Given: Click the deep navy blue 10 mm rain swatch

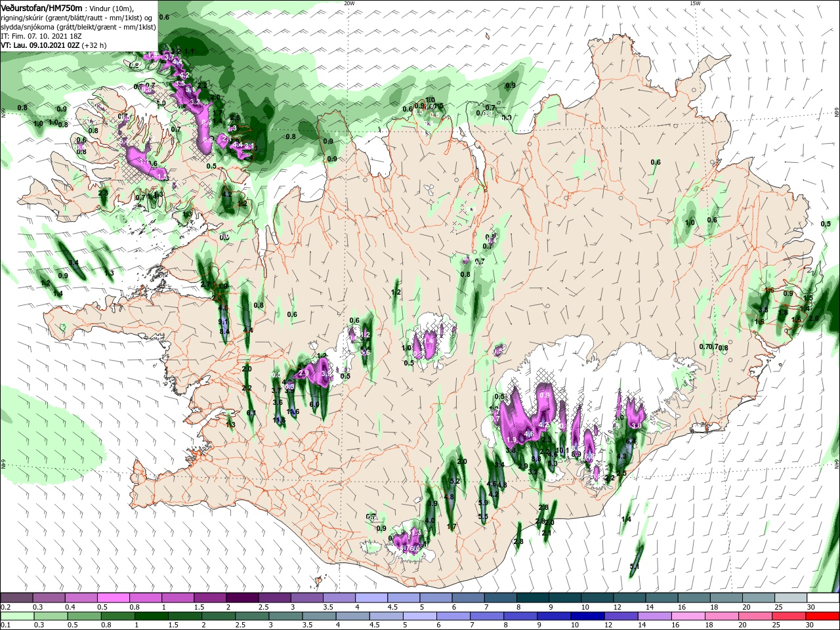Looking at the screenshot, I should 586,616.
